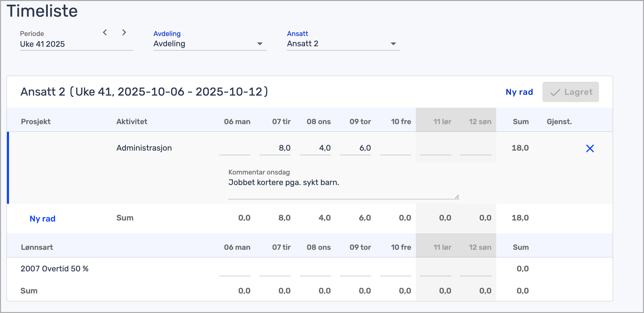Click Saturday hours field for Administrasjon
Viewport: 644px width, 313px height.
coord(436,148)
